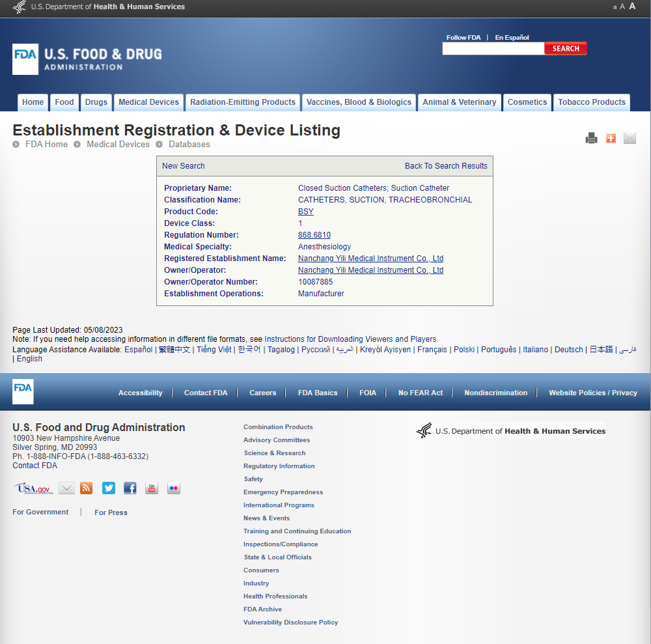Select largest font size A
Image resolution: width=651 pixels, height=644 pixels.
tap(632, 7)
